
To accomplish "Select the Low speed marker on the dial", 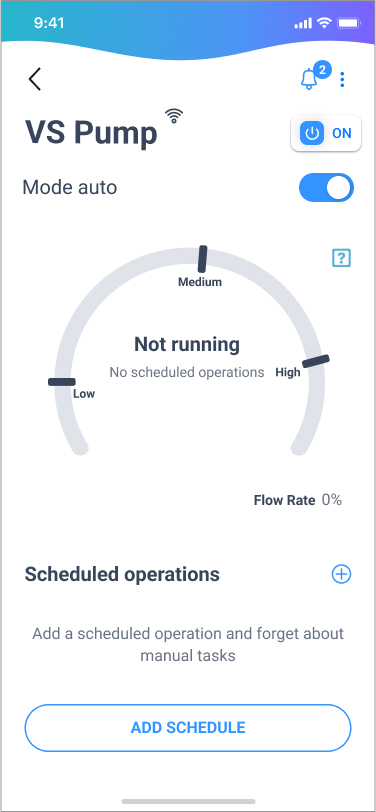I will [x=62, y=382].
